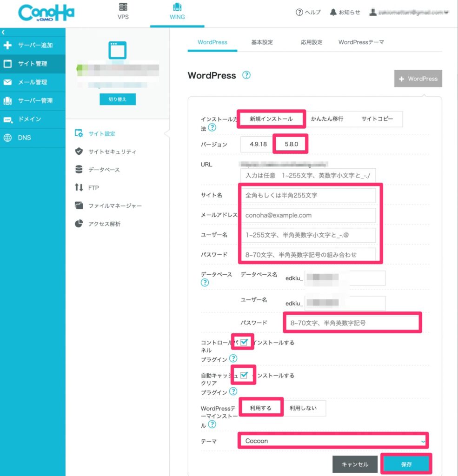458x476 pixels.
Task: Open アクセス解析 submenu
Action: click(x=98, y=224)
